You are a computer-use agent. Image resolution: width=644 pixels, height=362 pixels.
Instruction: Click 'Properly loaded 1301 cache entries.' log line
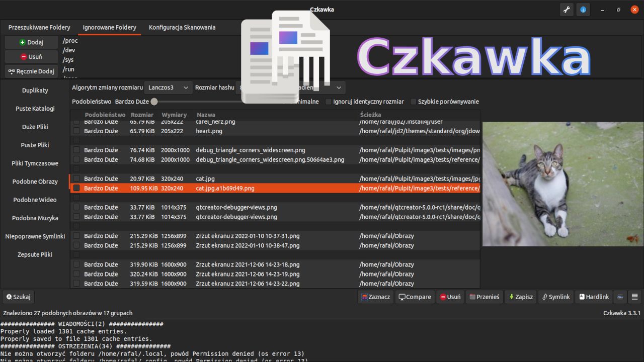[x=63, y=331]
